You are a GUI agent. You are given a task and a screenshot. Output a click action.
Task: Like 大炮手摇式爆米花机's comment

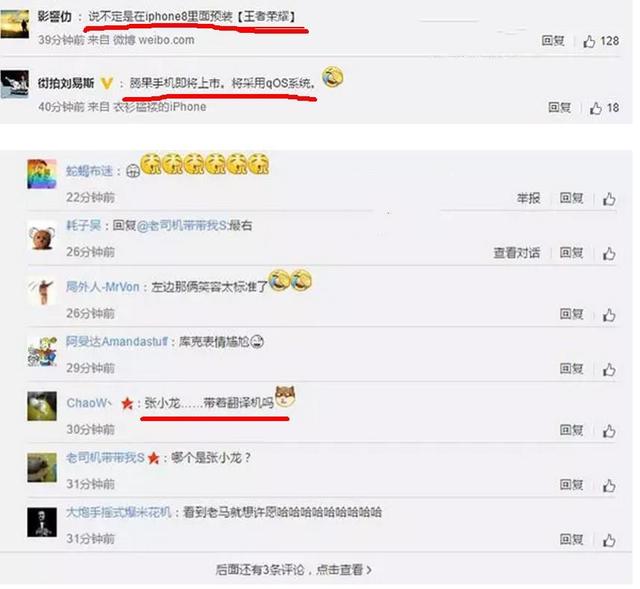609,540
